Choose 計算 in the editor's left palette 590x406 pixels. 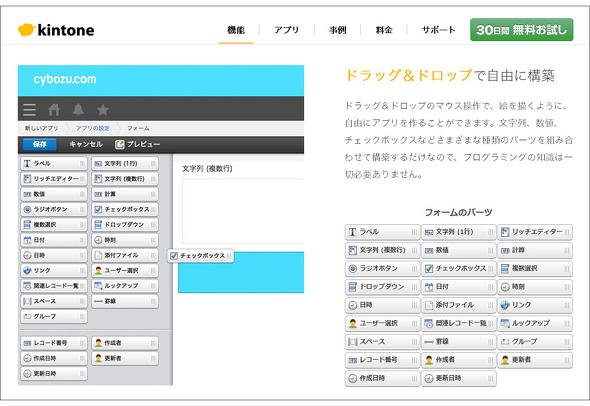(x=125, y=194)
